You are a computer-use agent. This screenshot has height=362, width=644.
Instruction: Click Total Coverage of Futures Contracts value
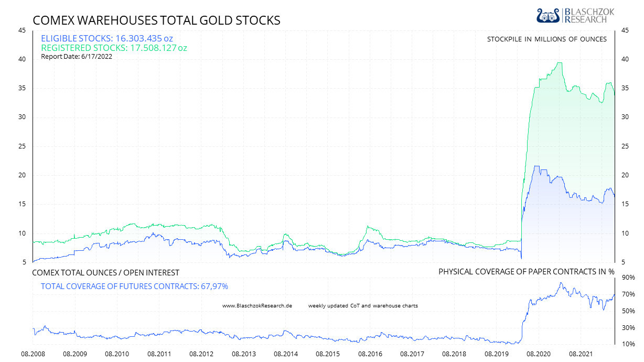point(134,286)
